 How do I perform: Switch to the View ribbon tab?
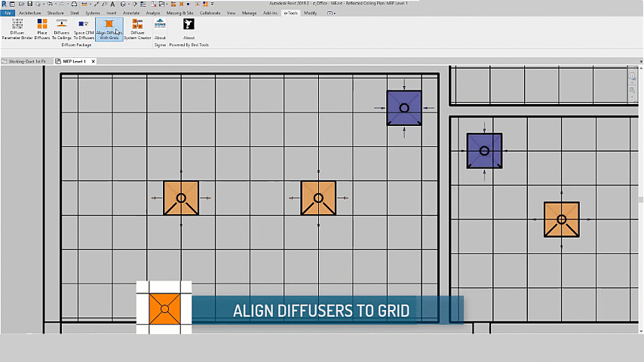click(x=232, y=13)
